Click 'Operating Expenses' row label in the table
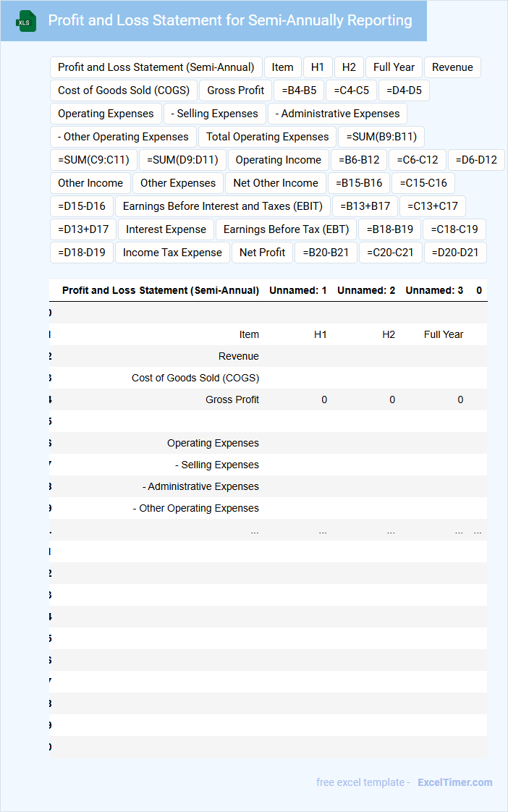 pyautogui.click(x=213, y=444)
